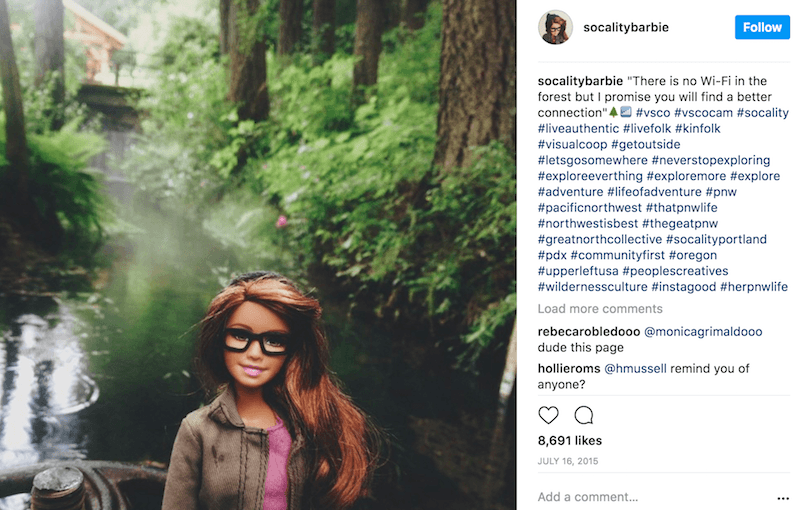View the 8,691 likes list

coord(570,439)
